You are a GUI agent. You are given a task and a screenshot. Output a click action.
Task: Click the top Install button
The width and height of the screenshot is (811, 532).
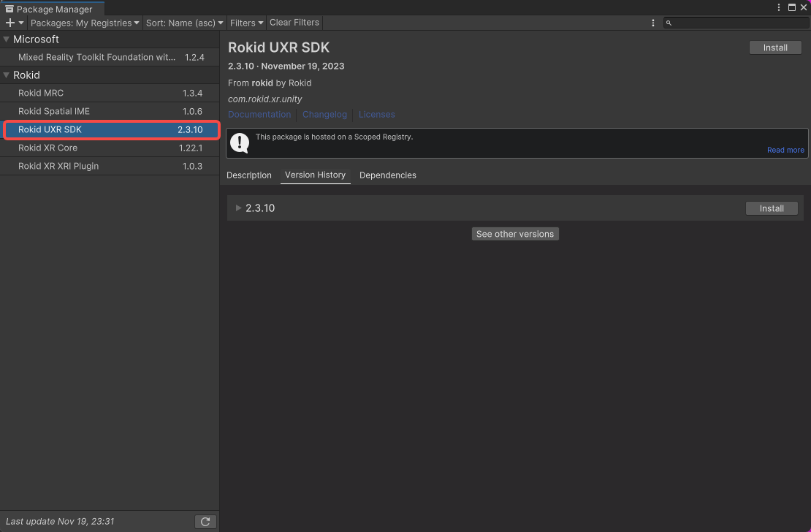coord(775,47)
